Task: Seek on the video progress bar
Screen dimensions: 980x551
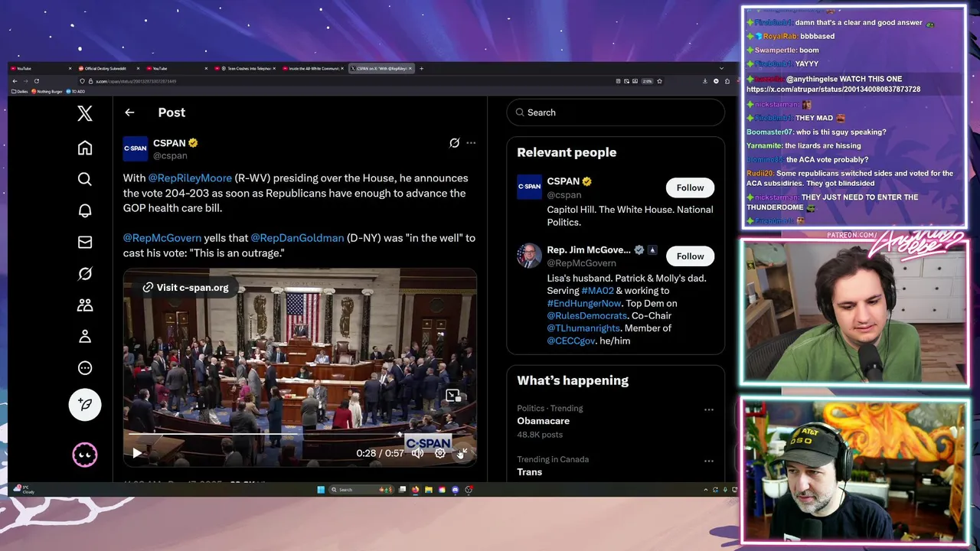Action: [299, 435]
